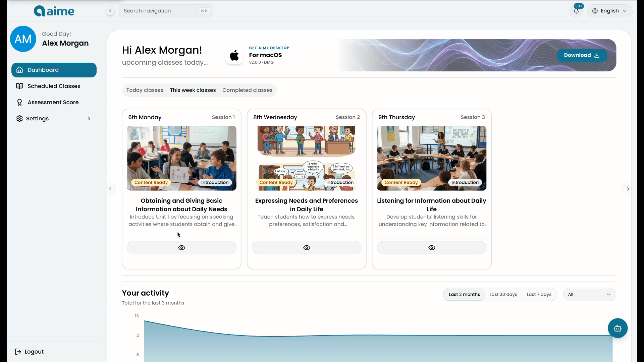The width and height of the screenshot is (644, 362).
Task: Click the Logout link
Action: click(x=30, y=352)
